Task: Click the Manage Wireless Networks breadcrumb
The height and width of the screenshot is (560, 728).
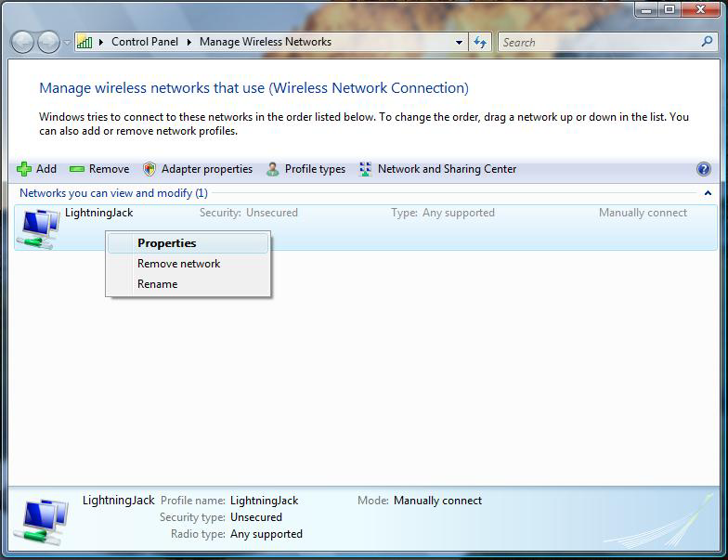Action: click(x=266, y=42)
